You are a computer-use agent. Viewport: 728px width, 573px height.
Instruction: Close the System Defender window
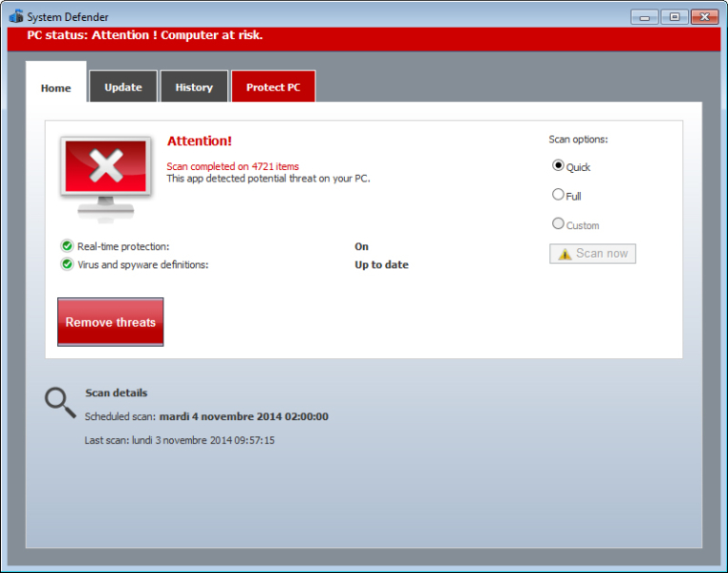[705, 16]
